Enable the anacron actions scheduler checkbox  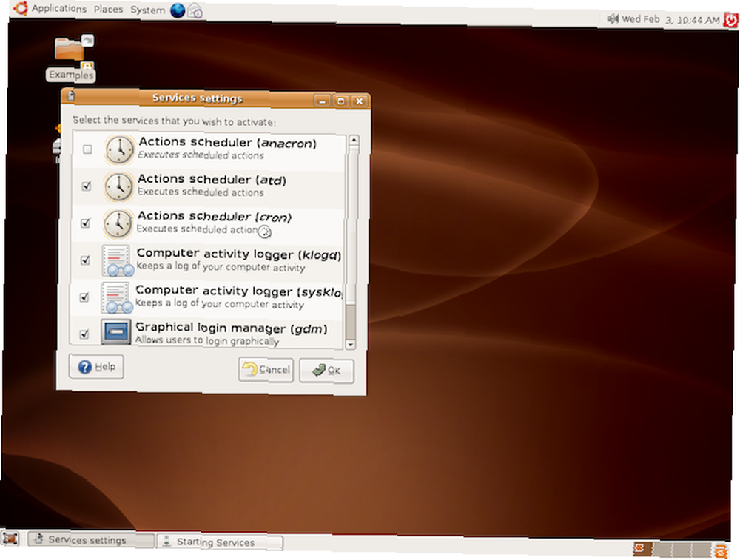[x=87, y=149]
